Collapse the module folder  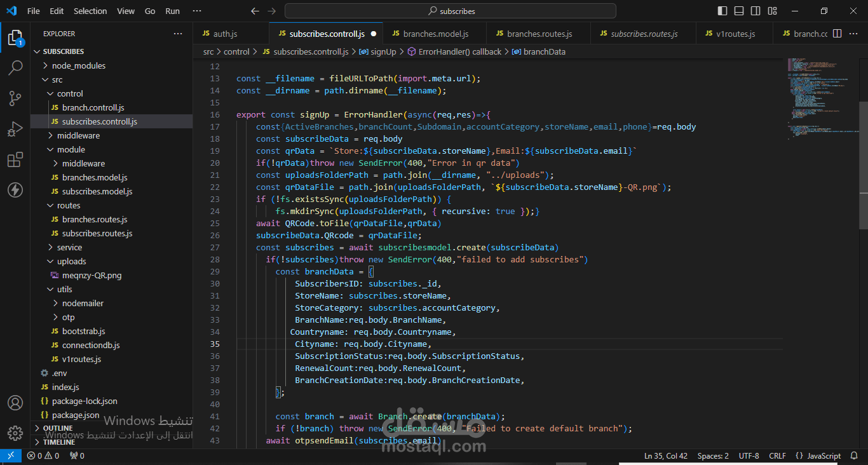coord(111,149)
